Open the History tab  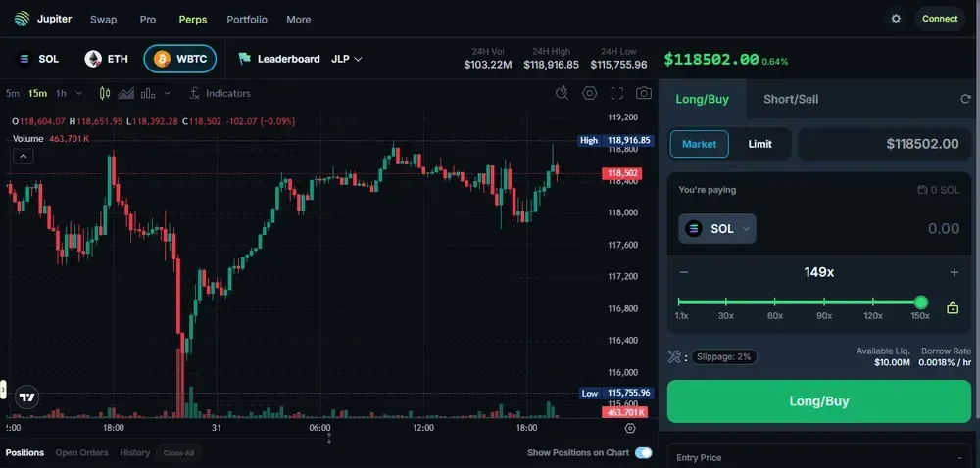click(135, 453)
